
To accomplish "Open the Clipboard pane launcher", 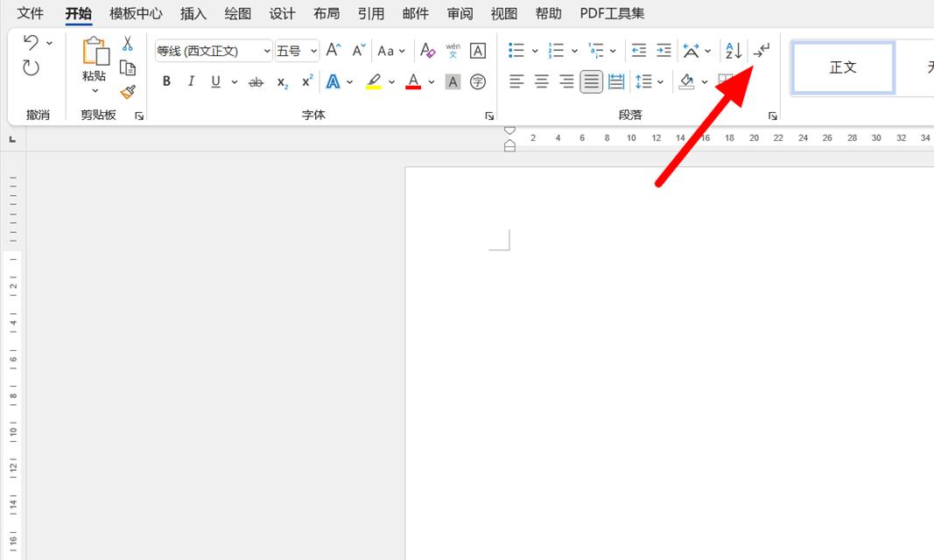I will pyautogui.click(x=139, y=116).
